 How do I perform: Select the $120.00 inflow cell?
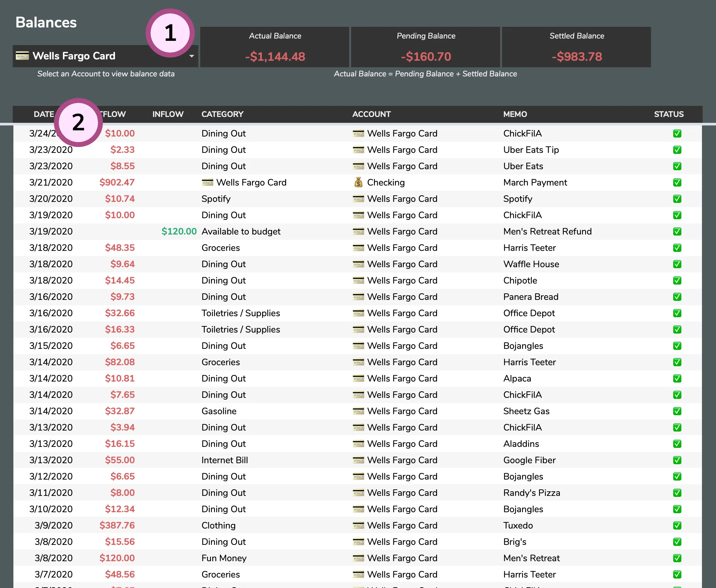(179, 231)
